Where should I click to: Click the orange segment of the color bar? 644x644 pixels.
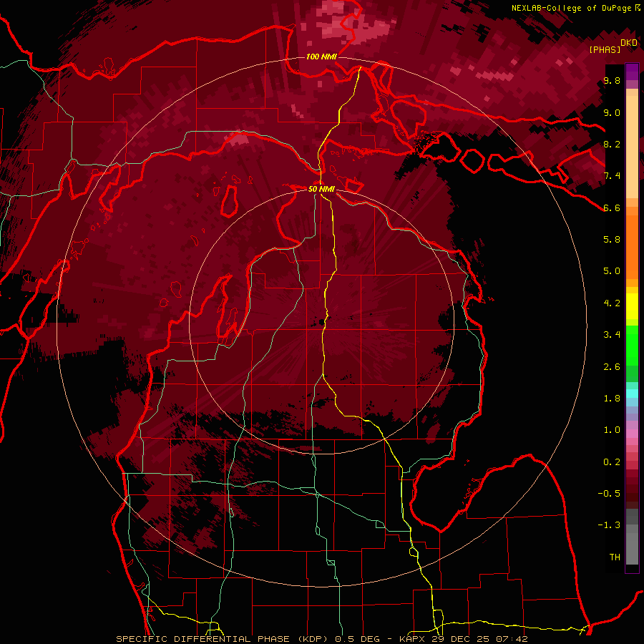[632, 246]
